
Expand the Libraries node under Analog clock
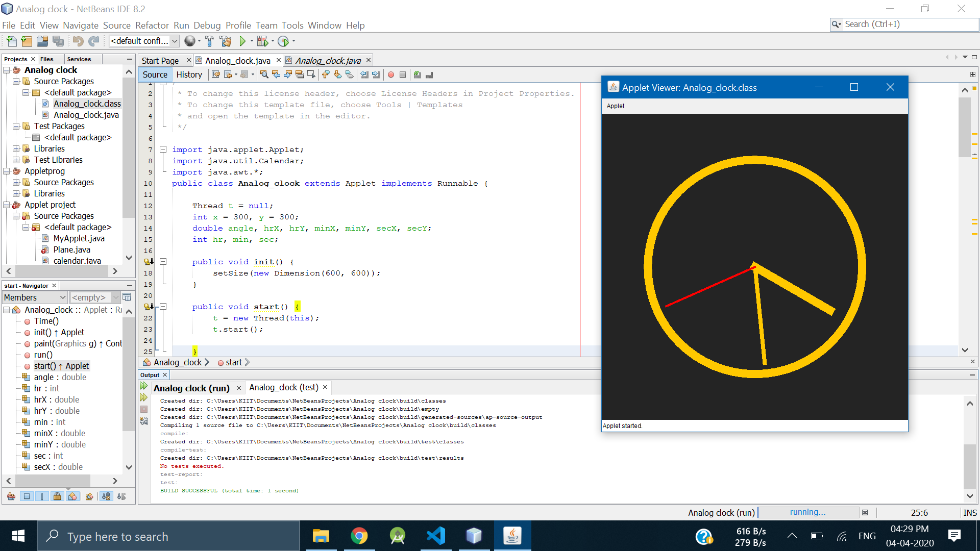coord(16,148)
